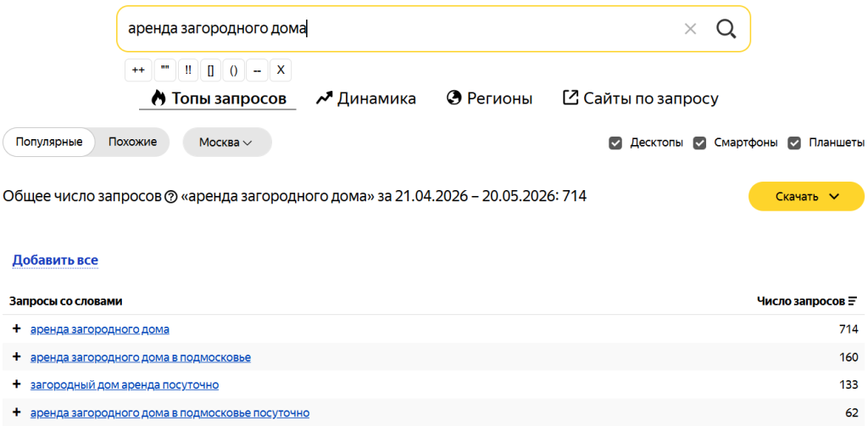Click the question mark help icon
Image resolution: width=868 pixels, height=426 pixels.
[x=171, y=197]
